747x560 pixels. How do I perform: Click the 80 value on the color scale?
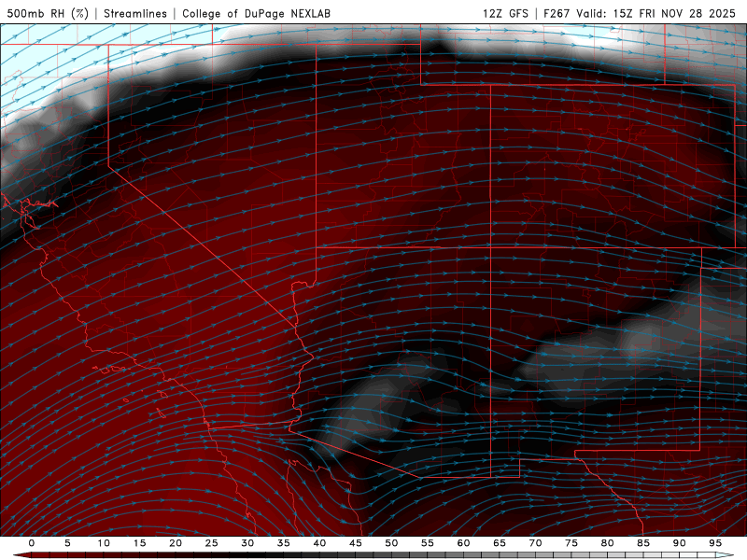[x=608, y=543]
